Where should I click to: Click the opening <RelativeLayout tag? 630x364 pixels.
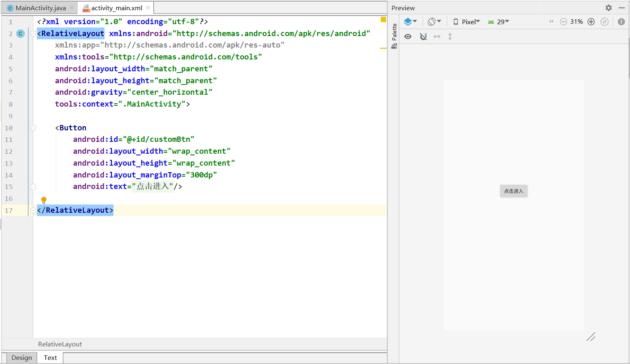pyautogui.click(x=71, y=34)
